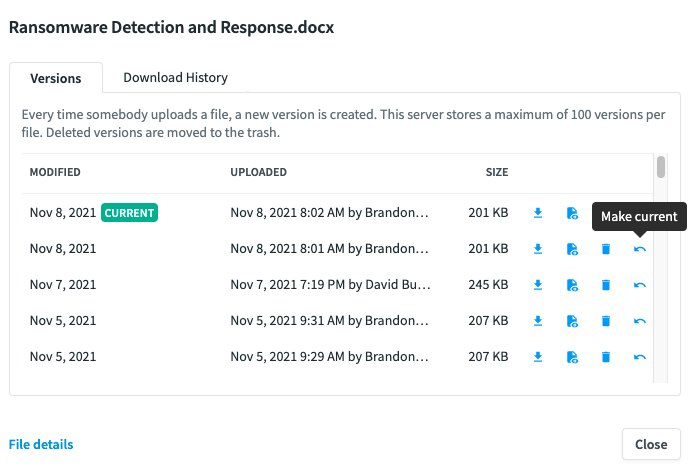This screenshot has height=471, width=696.
Task: Download the current 8:02 AM version
Action: pos(538,213)
